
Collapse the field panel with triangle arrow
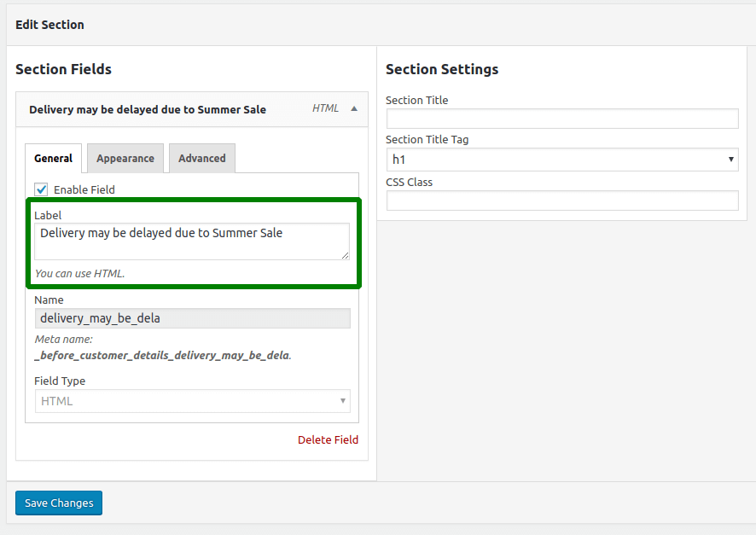pos(354,109)
